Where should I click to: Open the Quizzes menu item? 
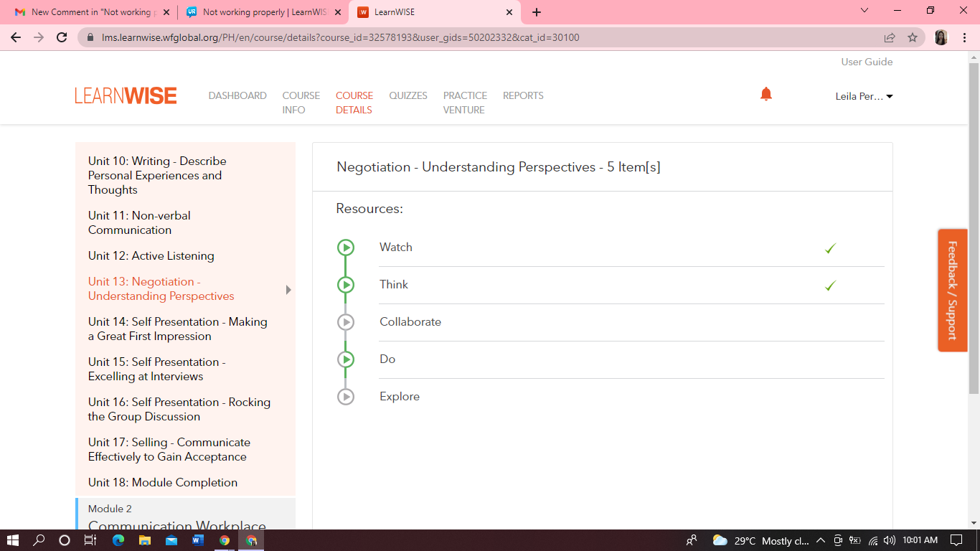point(408,95)
